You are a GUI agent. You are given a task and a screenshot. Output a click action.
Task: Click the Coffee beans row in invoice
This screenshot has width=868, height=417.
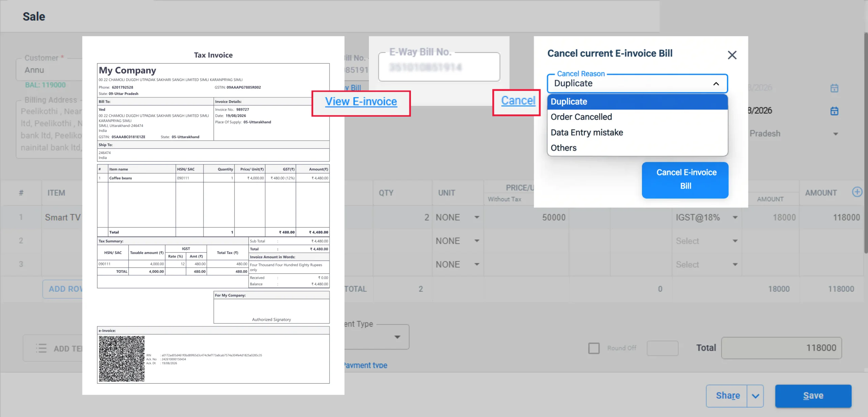point(213,178)
